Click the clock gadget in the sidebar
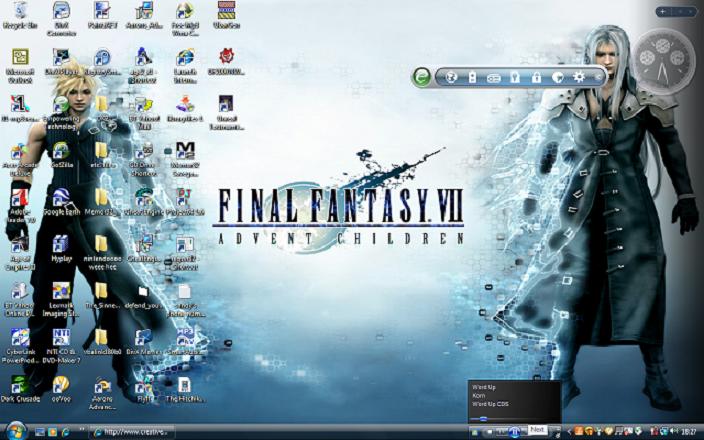 664,62
